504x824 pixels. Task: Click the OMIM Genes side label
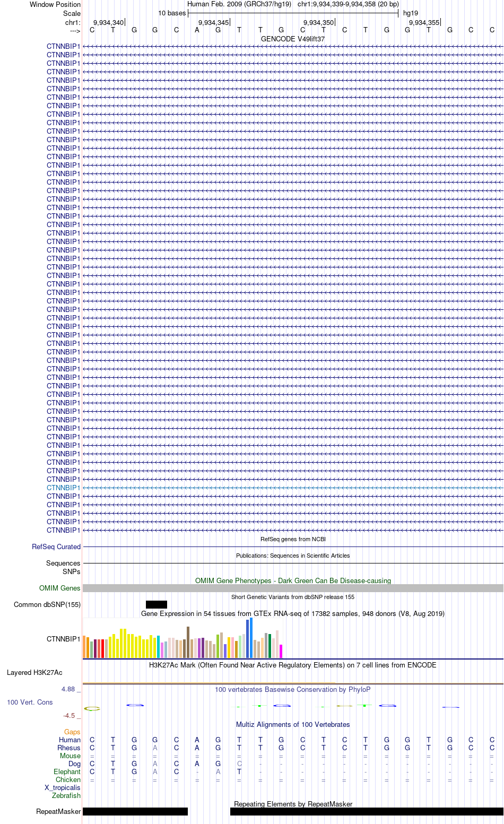coord(59,588)
